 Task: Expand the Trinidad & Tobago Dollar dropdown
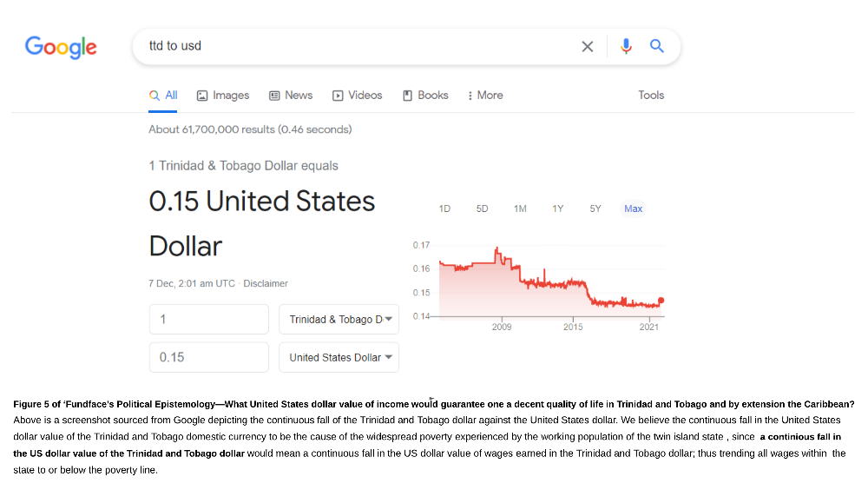[x=339, y=320]
